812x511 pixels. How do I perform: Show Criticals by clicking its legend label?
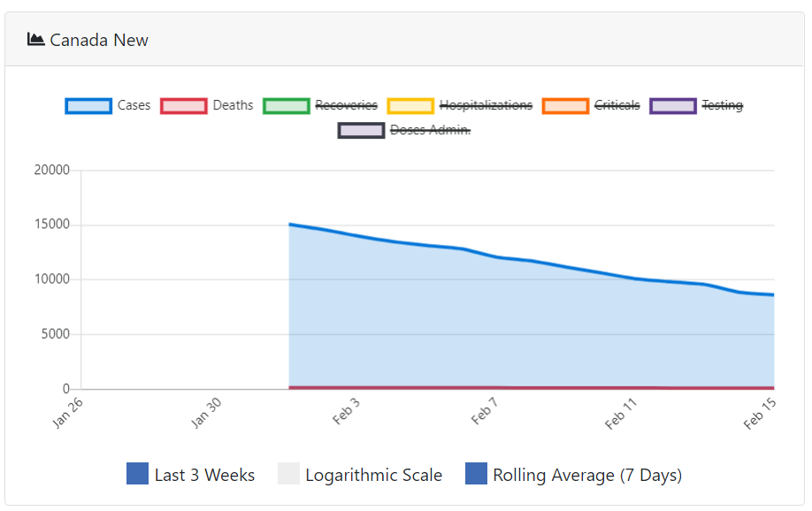(617, 105)
